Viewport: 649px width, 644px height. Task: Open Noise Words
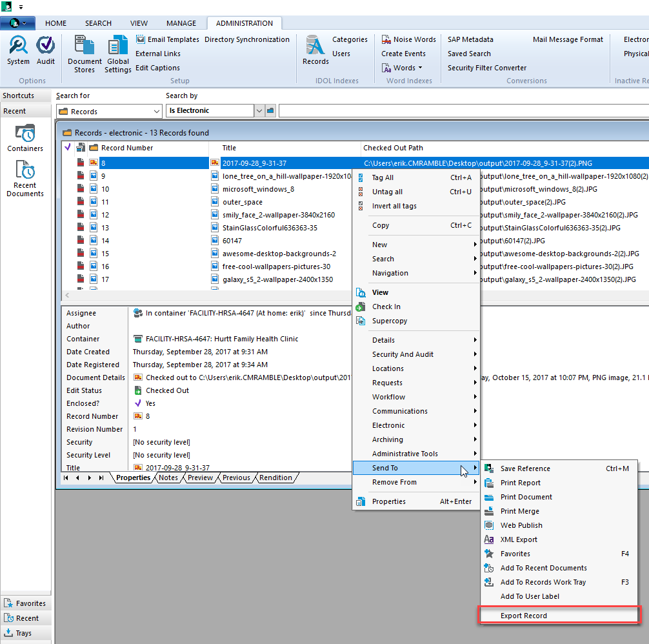pyautogui.click(x=409, y=39)
